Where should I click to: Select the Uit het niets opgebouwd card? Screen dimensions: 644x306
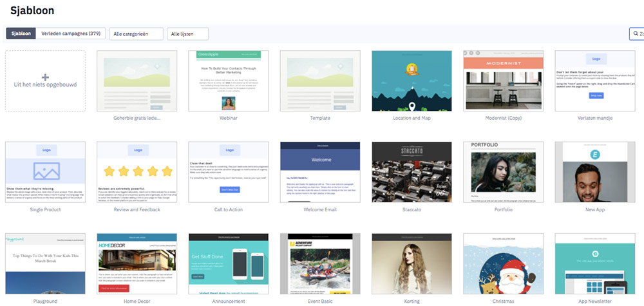pos(45,81)
